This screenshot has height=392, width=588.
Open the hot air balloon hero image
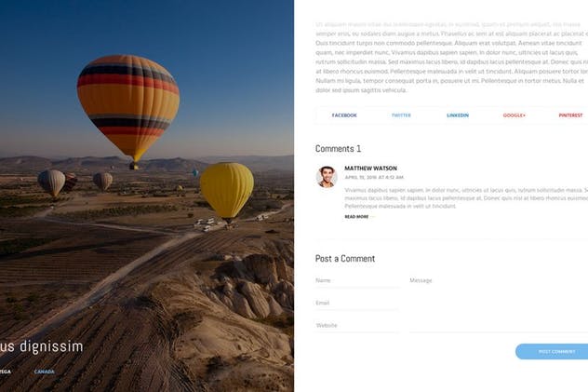pyautogui.click(x=147, y=196)
